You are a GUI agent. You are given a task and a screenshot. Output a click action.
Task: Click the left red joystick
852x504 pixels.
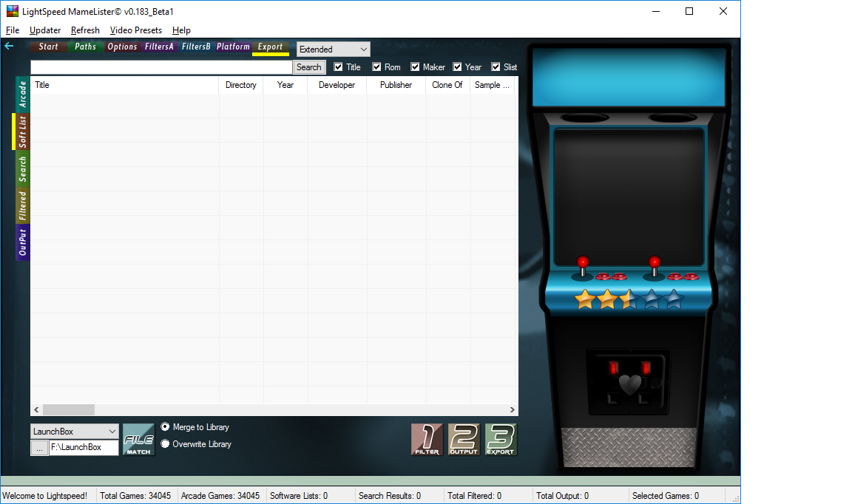[583, 268]
